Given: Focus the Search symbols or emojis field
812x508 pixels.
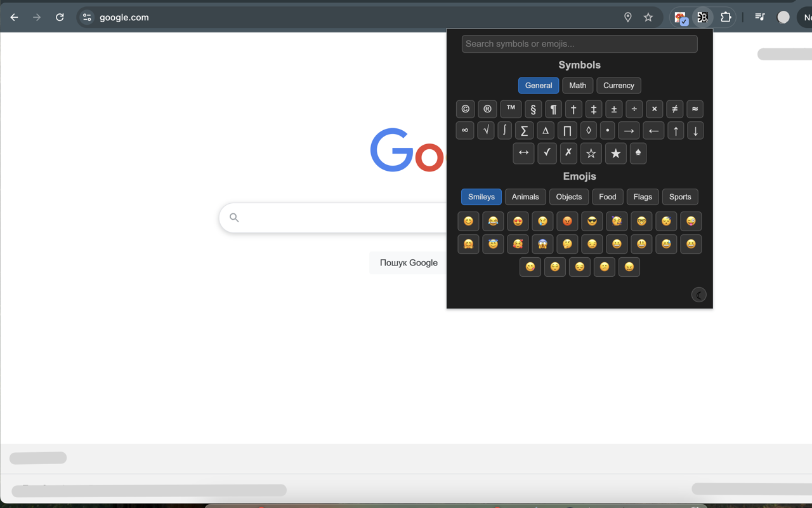Looking at the screenshot, I should coord(580,44).
